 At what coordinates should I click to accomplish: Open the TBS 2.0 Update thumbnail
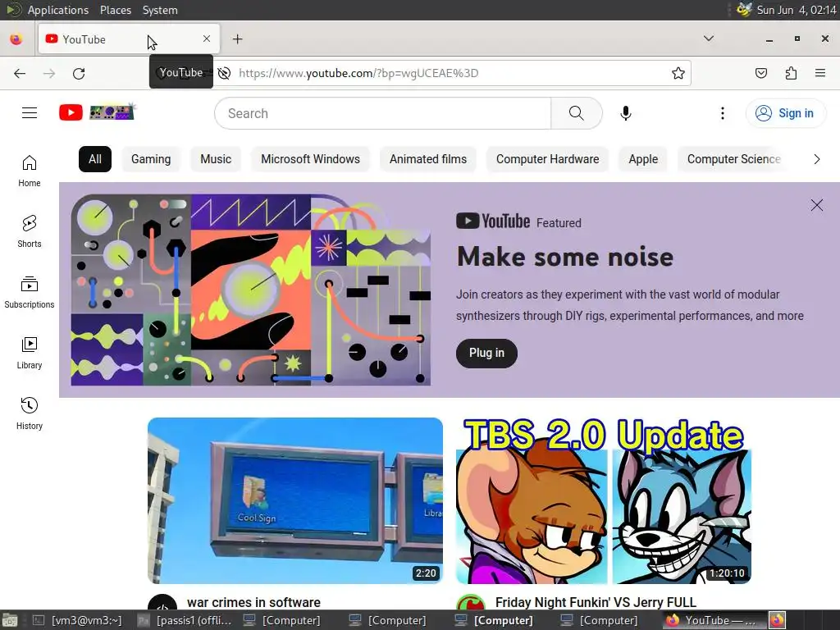[x=603, y=501]
